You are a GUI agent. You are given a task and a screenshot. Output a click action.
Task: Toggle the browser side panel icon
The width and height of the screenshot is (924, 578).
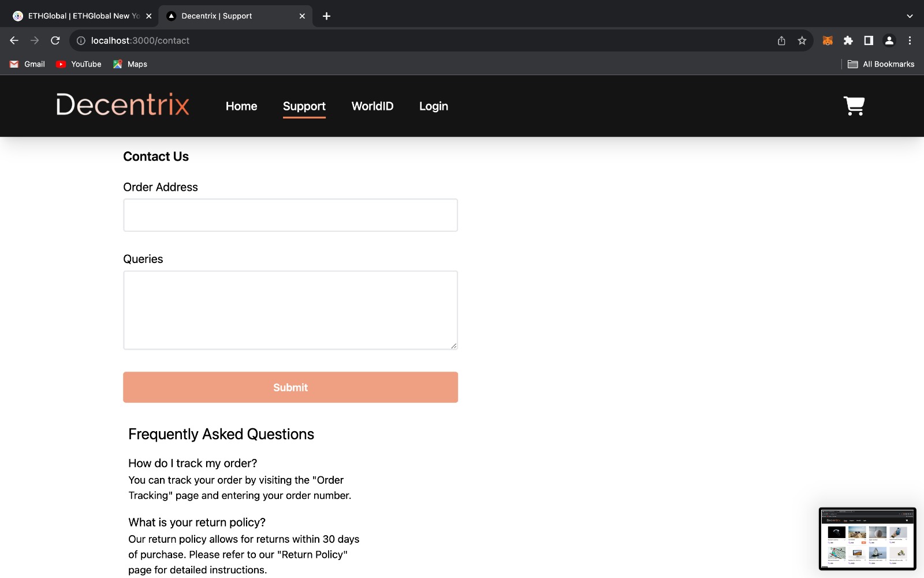(x=869, y=40)
